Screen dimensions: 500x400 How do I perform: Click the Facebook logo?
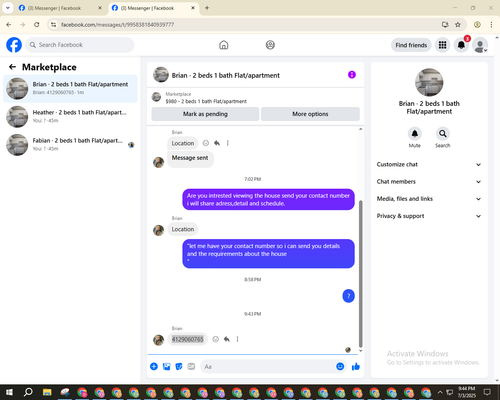14,45
